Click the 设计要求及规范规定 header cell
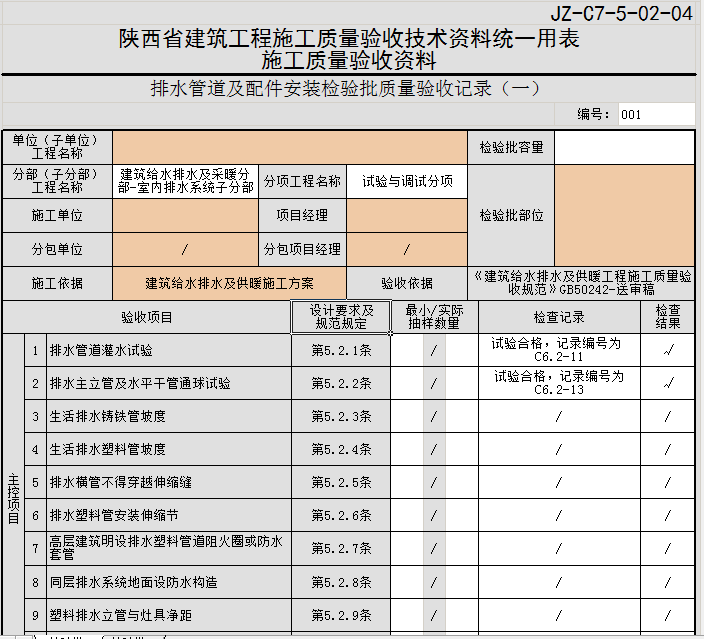Image resolution: width=704 pixels, height=639 pixels. click(x=341, y=317)
